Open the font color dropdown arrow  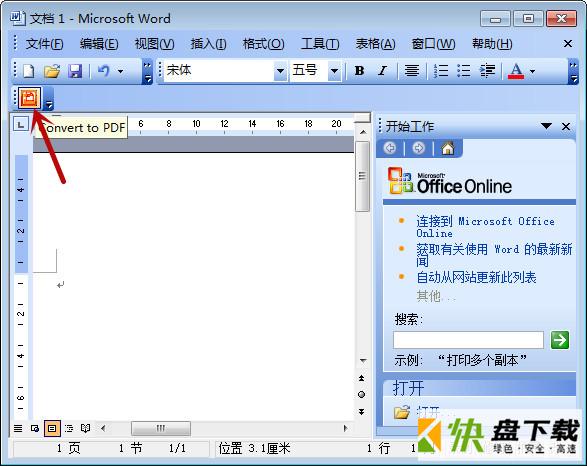click(532, 71)
